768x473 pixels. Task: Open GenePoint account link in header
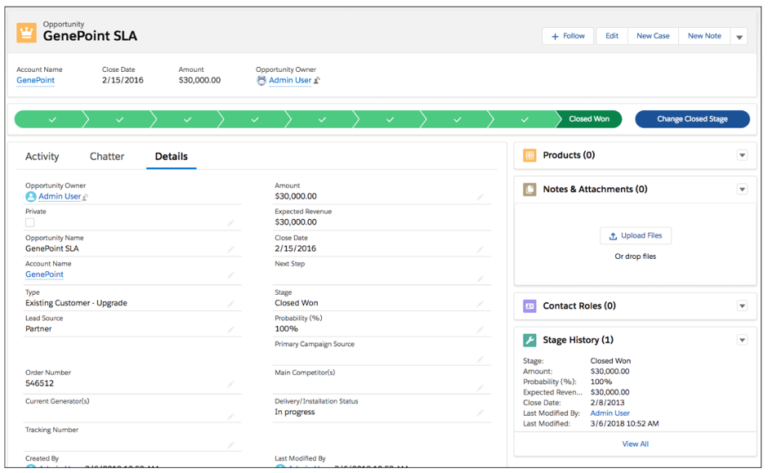(35, 80)
